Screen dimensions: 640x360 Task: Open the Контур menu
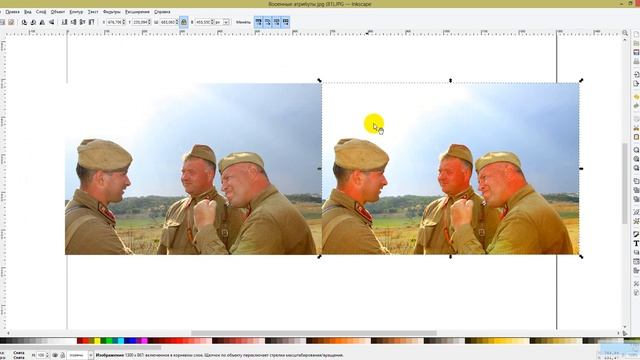76,12
